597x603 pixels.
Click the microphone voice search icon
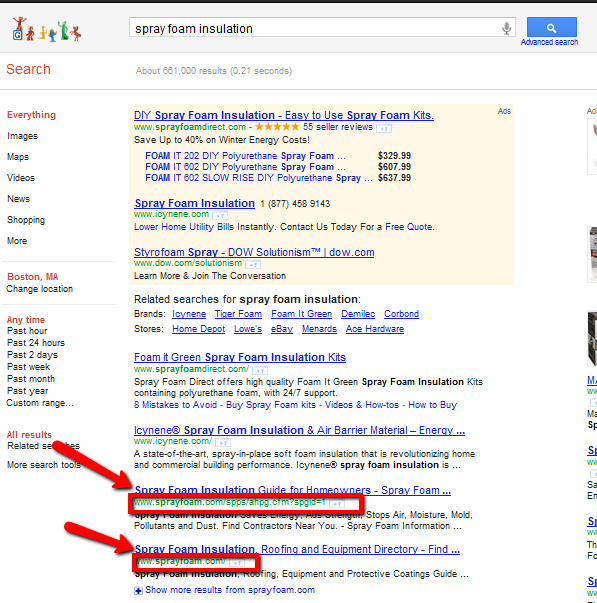(x=507, y=28)
